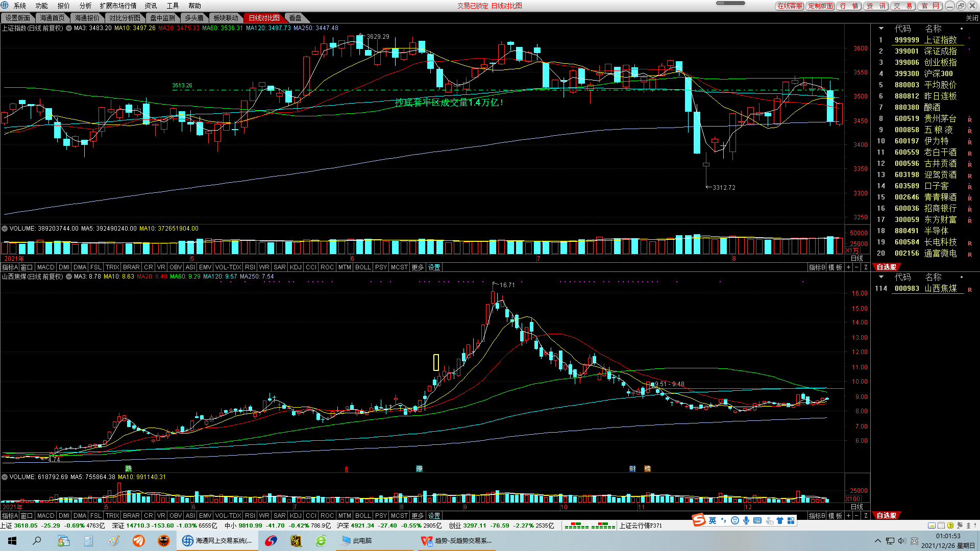
Task: Expand the top stock list dropdown triangle
Action: pos(881,29)
